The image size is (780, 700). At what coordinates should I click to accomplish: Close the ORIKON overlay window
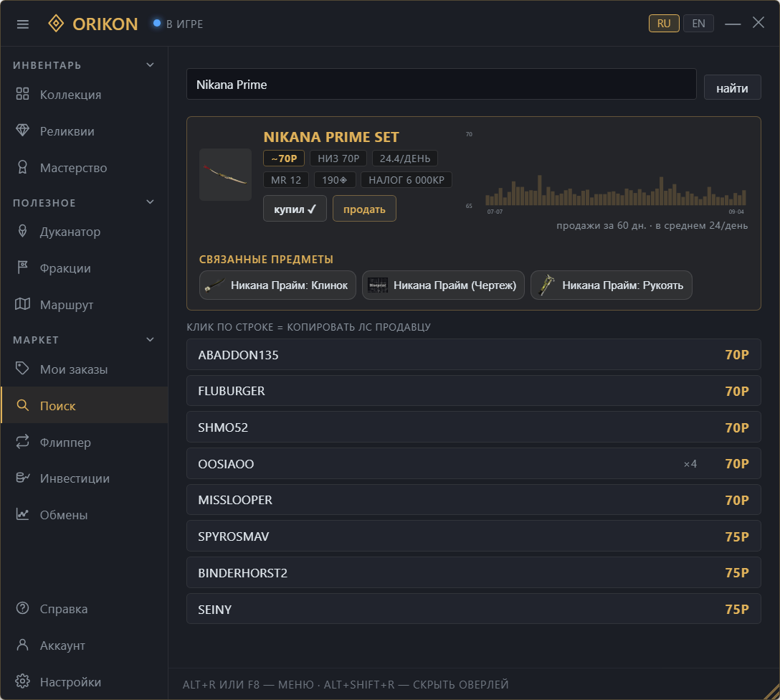[x=758, y=22]
